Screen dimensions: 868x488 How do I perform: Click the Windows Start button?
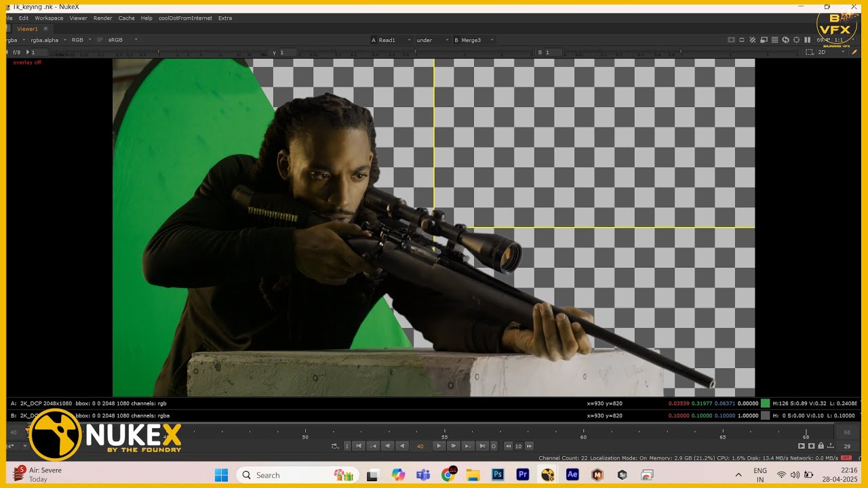221,474
